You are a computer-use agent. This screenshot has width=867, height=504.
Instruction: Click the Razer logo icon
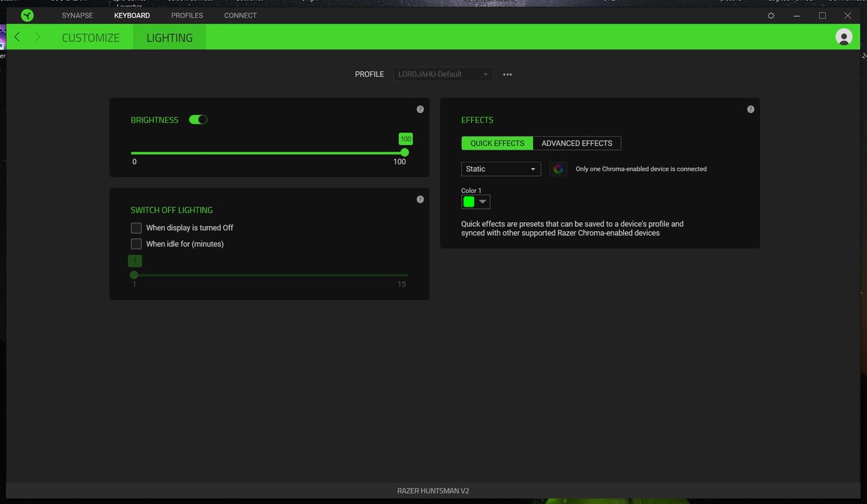pyautogui.click(x=27, y=15)
